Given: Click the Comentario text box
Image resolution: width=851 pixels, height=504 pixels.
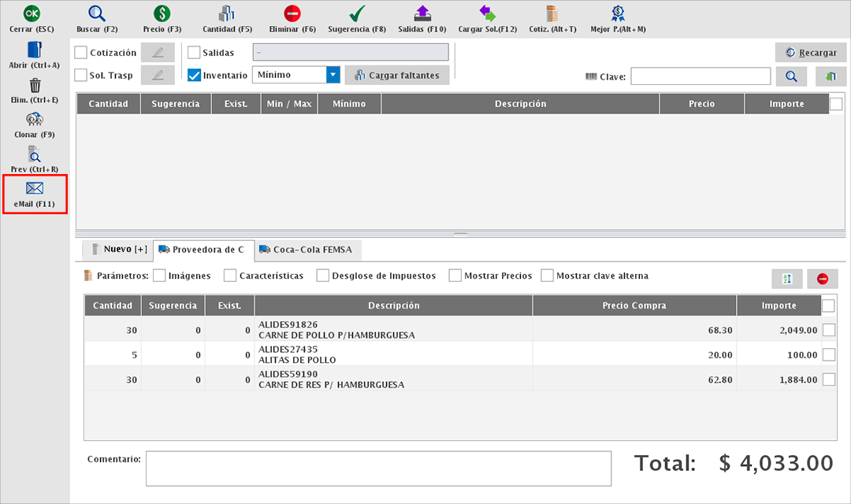Looking at the screenshot, I should [x=378, y=469].
